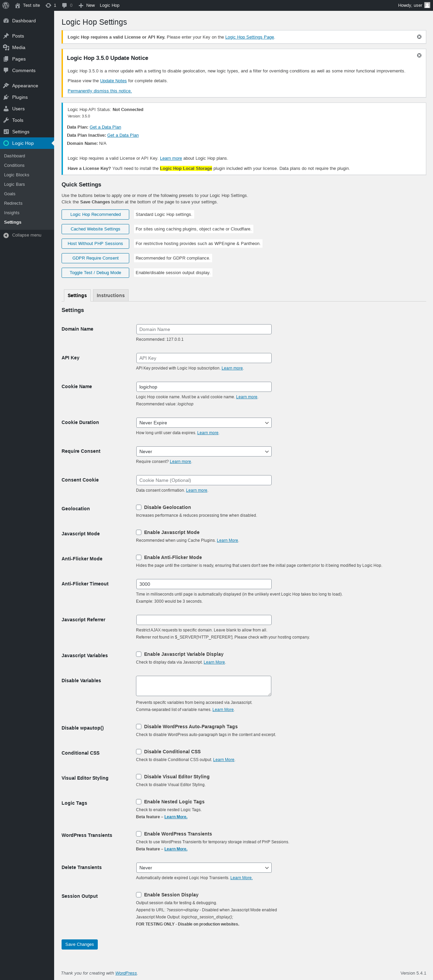Open the Plugins menu icon in sidebar
433x980 pixels.
click(x=6, y=97)
